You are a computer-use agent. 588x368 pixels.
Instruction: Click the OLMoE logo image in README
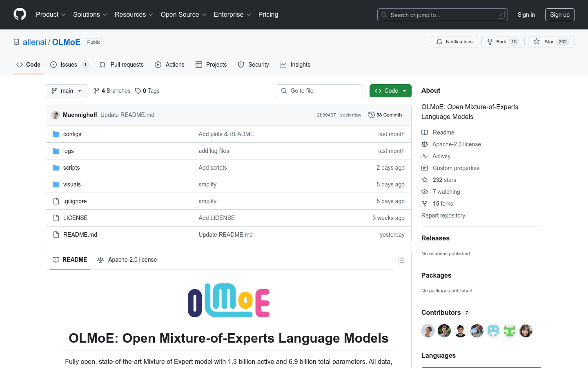[229, 301]
